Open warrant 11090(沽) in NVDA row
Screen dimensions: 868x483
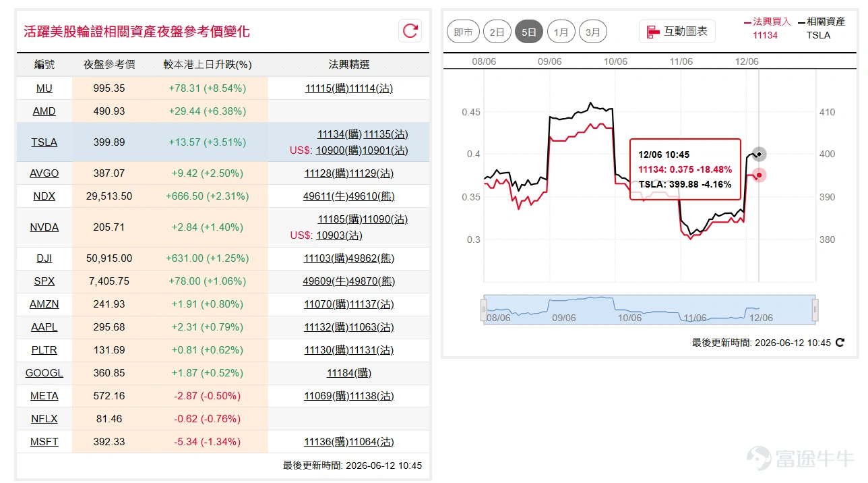pyautogui.click(x=385, y=219)
